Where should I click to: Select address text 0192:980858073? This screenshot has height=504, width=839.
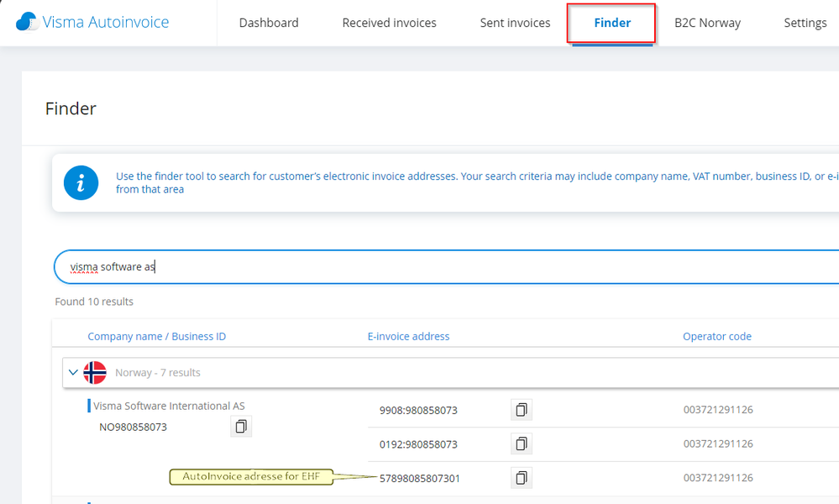pyautogui.click(x=418, y=444)
